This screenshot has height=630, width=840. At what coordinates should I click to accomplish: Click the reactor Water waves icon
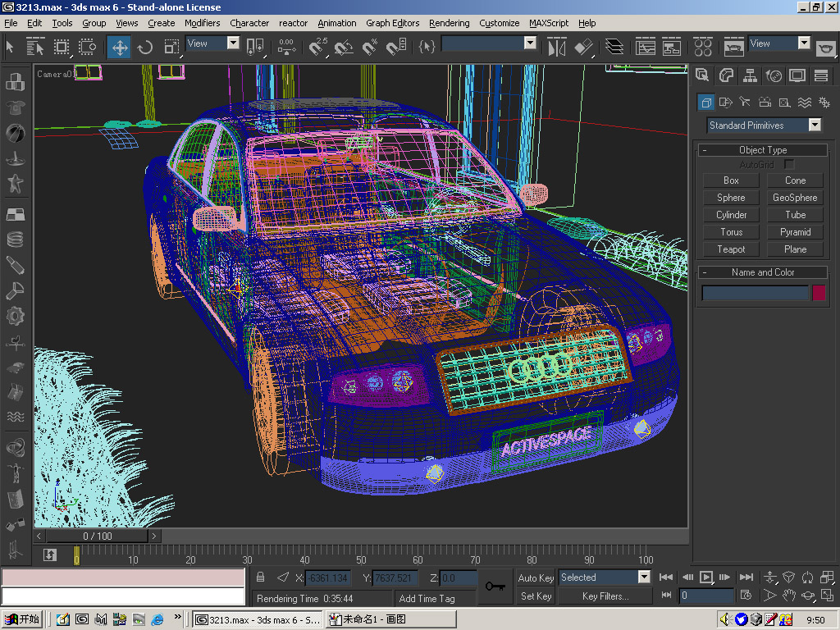[x=15, y=417]
